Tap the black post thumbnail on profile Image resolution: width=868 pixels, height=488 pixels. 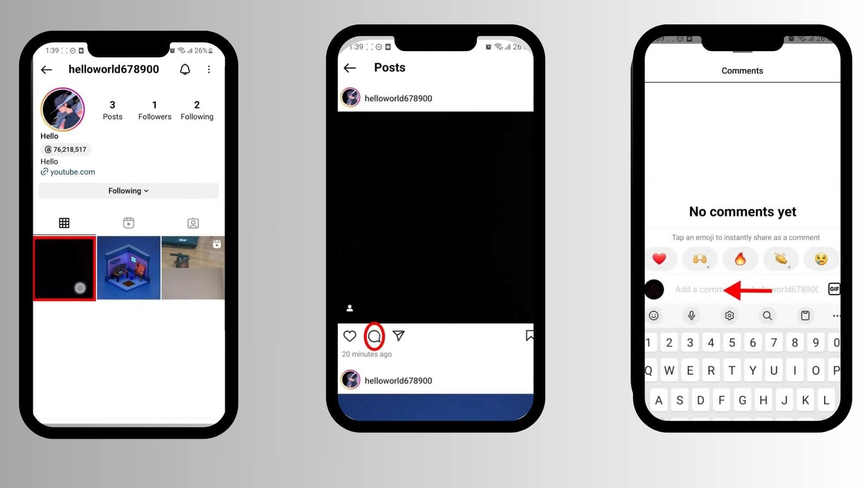(64, 267)
